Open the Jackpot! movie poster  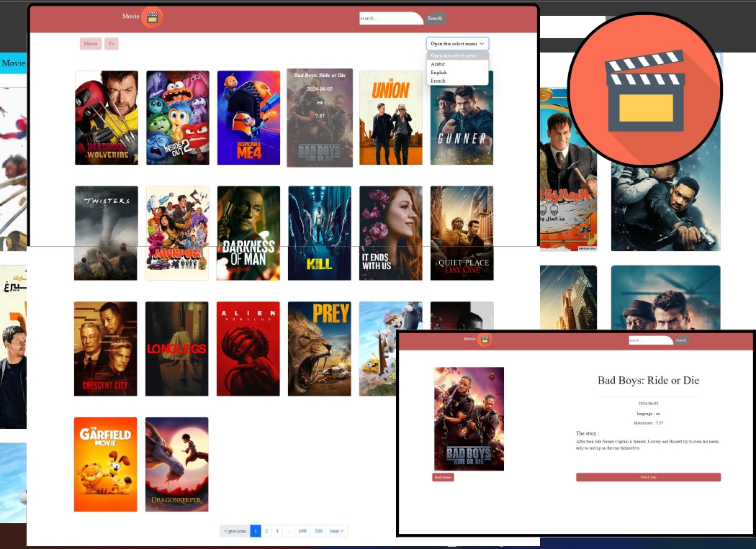coord(177,233)
